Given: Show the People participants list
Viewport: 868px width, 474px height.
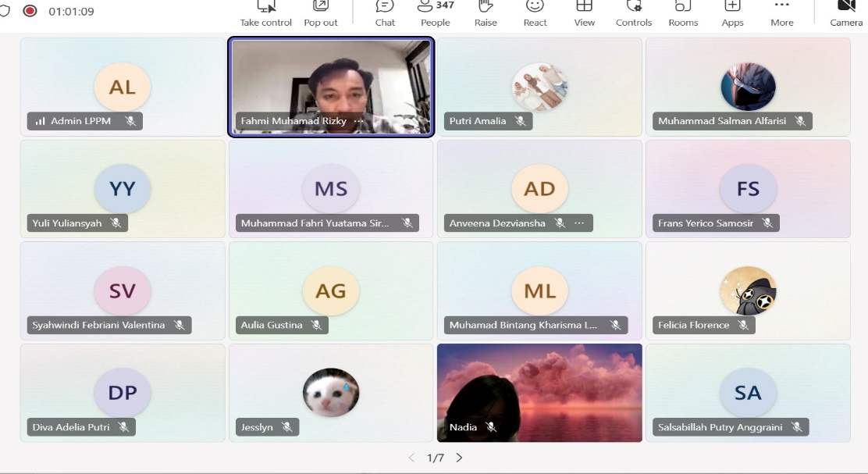Looking at the screenshot, I should tap(435, 13).
